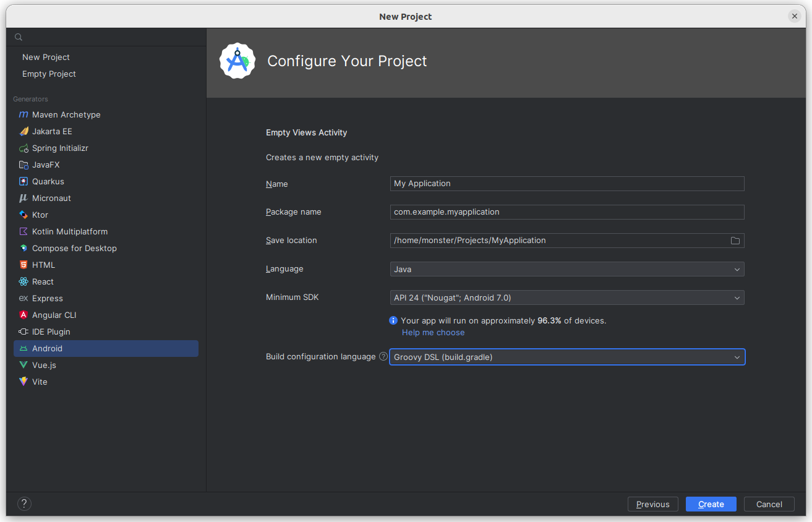Viewport: 812px width, 522px height.
Task: Click the HTML5 shield icon
Action: pos(24,265)
